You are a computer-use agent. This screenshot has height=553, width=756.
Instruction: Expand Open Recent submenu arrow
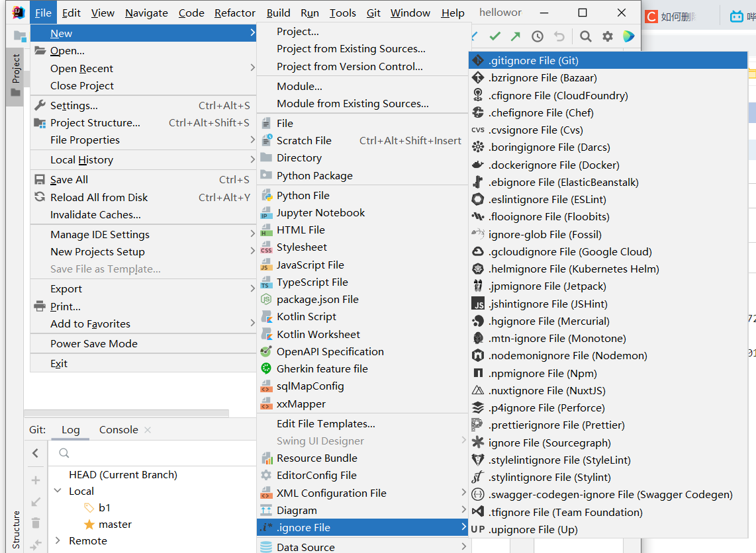(252, 67)
